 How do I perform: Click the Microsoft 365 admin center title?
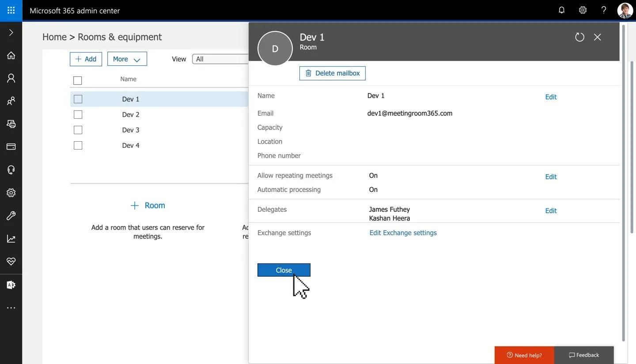75,11
